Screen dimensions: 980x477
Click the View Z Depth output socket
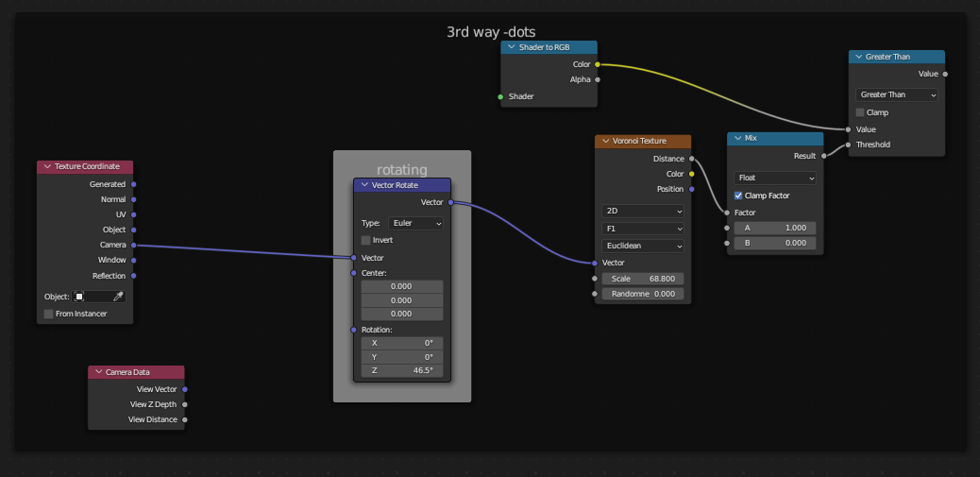(x=185, y=404)
